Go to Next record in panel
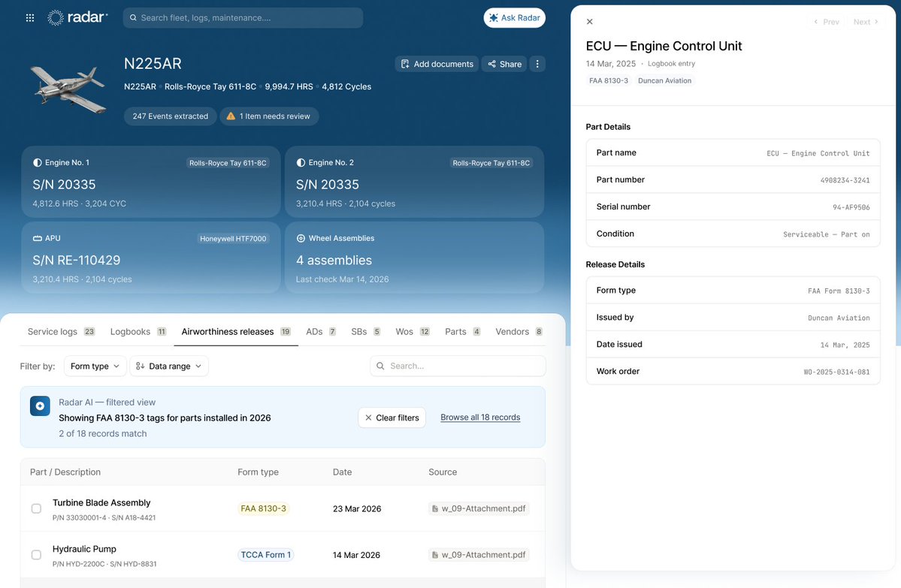 click(866, 22)
